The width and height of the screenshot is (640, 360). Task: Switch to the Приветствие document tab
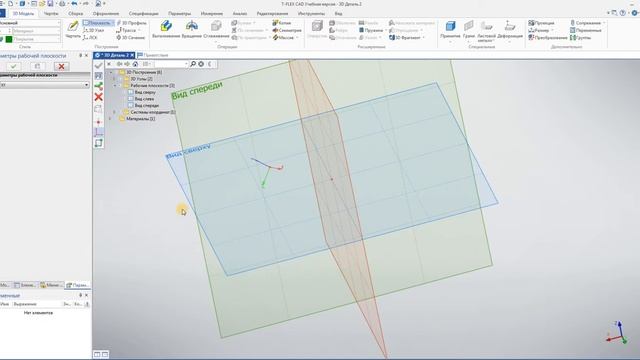point(153,55)
